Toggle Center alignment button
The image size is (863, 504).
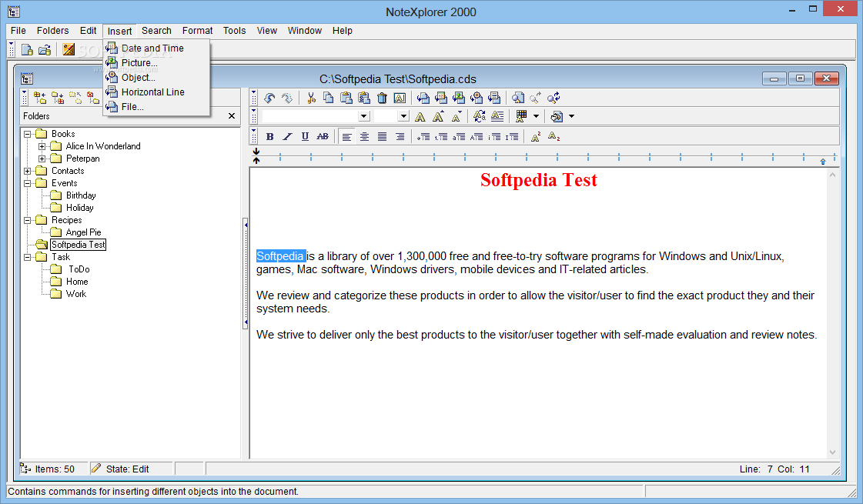pyautogui.click(x=364, y=136)
